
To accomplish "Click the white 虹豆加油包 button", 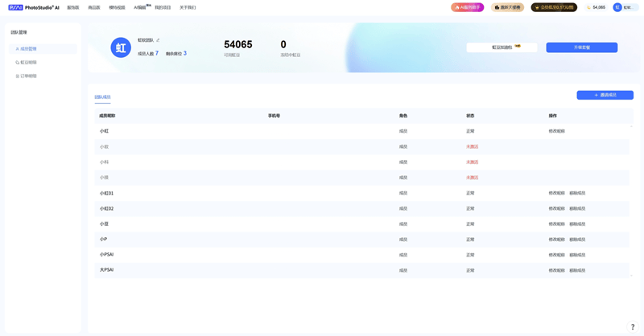I will (502, 47).
